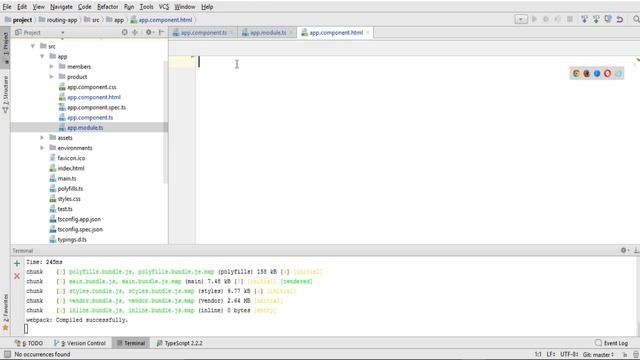Open the VCS menu
Viewport: 640px width, 360px height.
pos(164,7)
